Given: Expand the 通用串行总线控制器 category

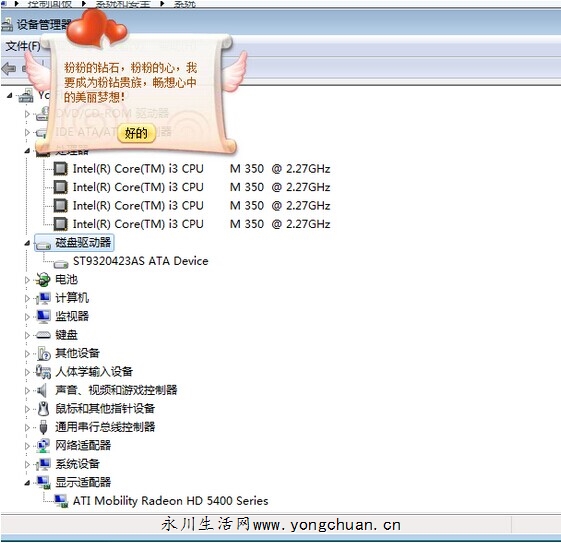Looking at the screenshot, I should [27, 427].
